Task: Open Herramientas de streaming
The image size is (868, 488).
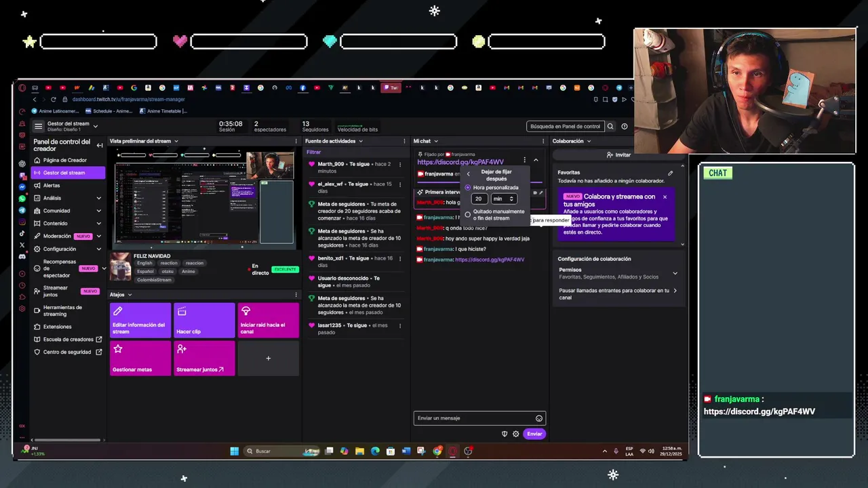Action: click(68, 310)
